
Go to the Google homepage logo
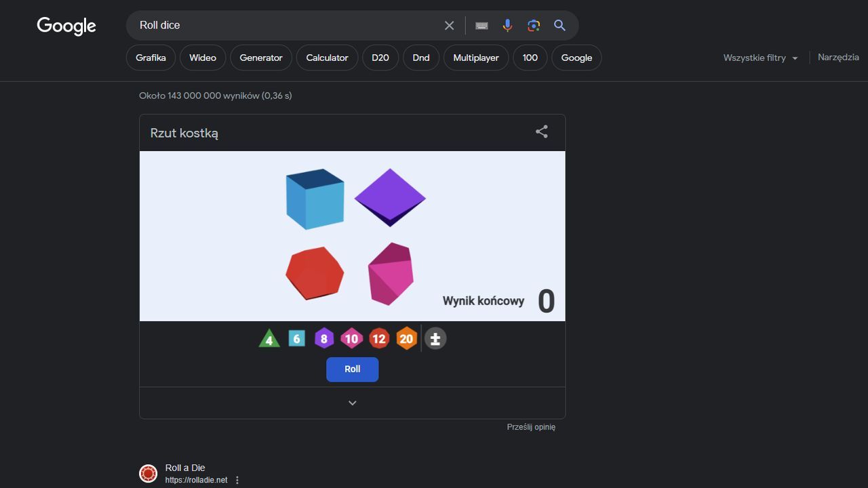pos(66,26)
